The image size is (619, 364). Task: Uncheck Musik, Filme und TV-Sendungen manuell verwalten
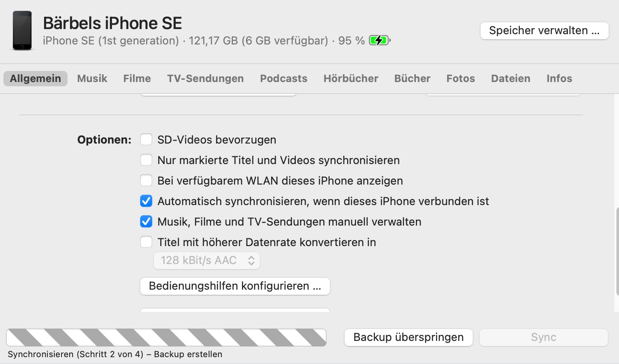click(x=146, y=222)
